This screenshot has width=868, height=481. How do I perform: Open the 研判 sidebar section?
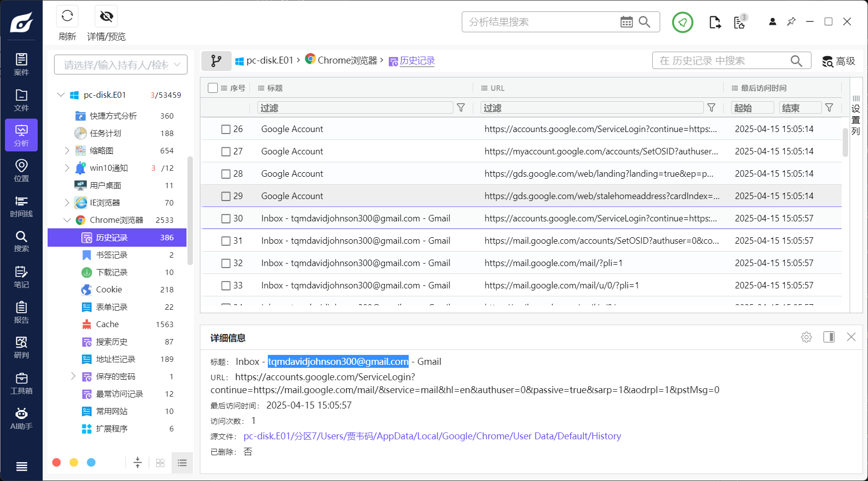tap(21, 347)
